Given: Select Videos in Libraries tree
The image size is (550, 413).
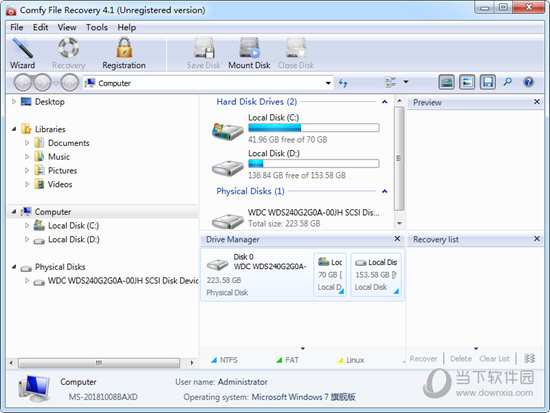Looking at the screenshot, I should coord(60,184).
